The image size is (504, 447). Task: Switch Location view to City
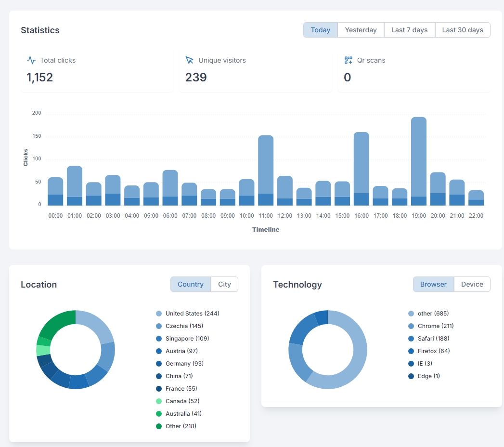pyautogui.click(x=224, y=284)
